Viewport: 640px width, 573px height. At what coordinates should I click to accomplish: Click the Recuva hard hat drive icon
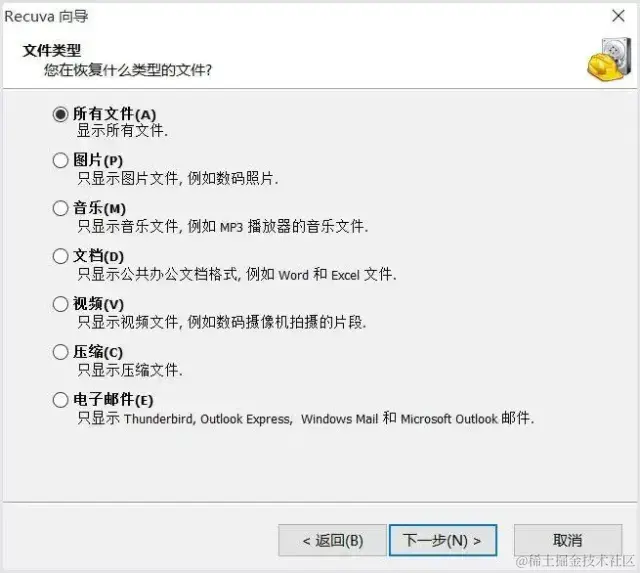coord(610,59)
